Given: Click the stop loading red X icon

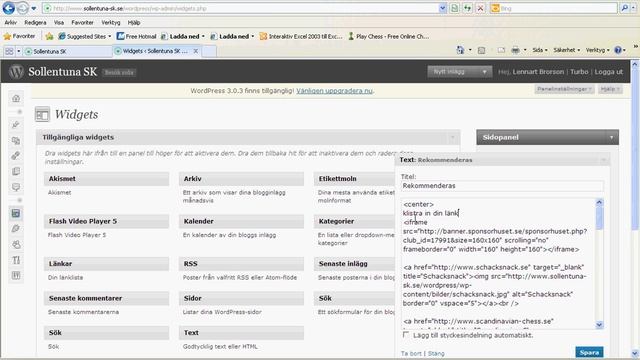Looking at the screenshot, I should (x=481, y=8).
